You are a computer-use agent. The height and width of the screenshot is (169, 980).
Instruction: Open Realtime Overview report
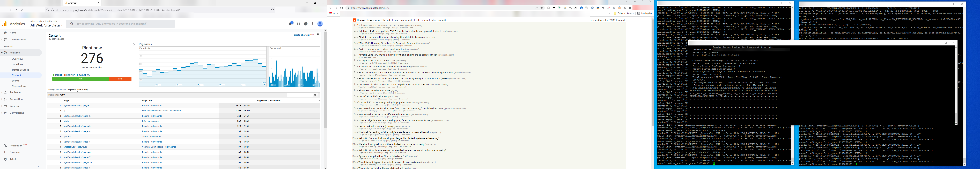[x=17, y=59]
